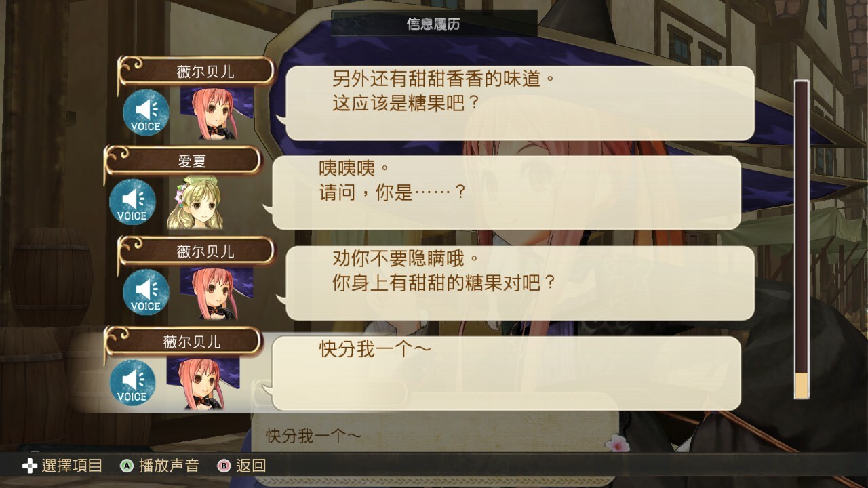Play voice for 快分我一个 history entry
Image resolution: width=868 pixels, height=488 pixels.
pyautogui.click(x=132, y=382)
